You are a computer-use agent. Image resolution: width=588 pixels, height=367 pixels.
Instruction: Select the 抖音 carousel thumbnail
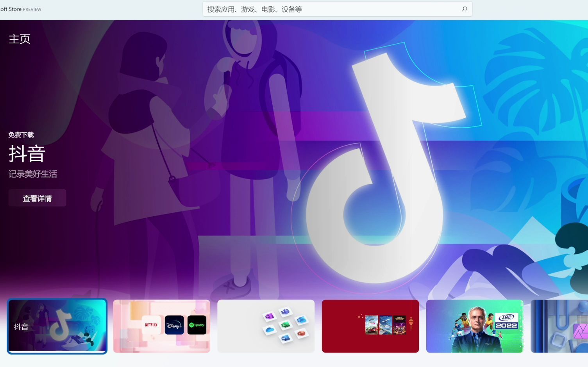coord(57,326)
